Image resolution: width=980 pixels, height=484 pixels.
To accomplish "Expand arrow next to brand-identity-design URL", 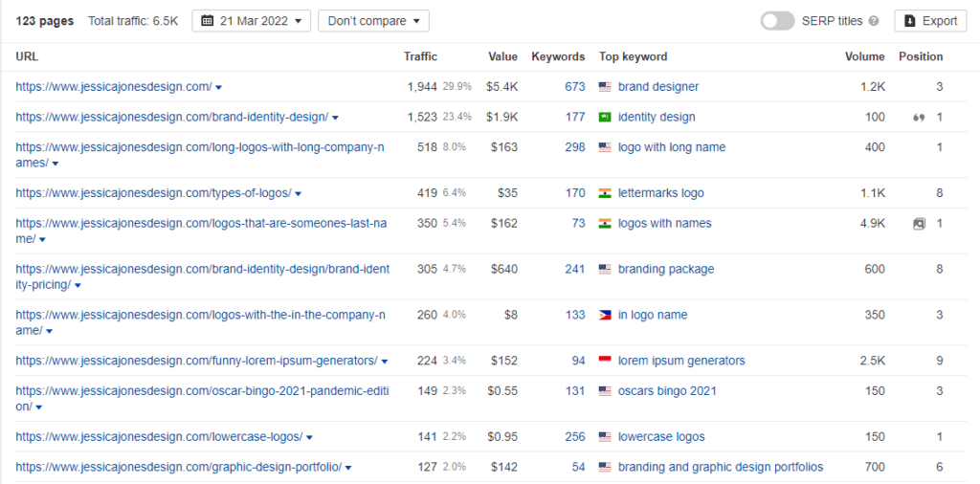I will click(x=335, y=118).
